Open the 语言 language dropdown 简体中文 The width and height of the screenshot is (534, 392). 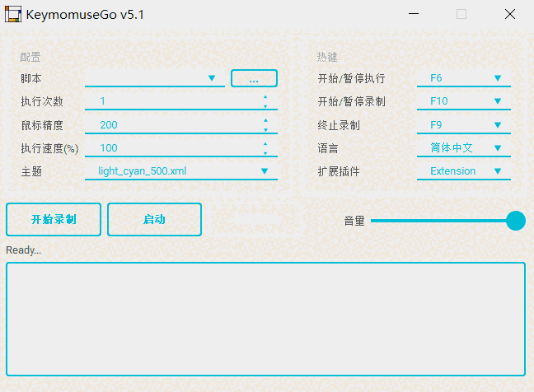[464, 148]
